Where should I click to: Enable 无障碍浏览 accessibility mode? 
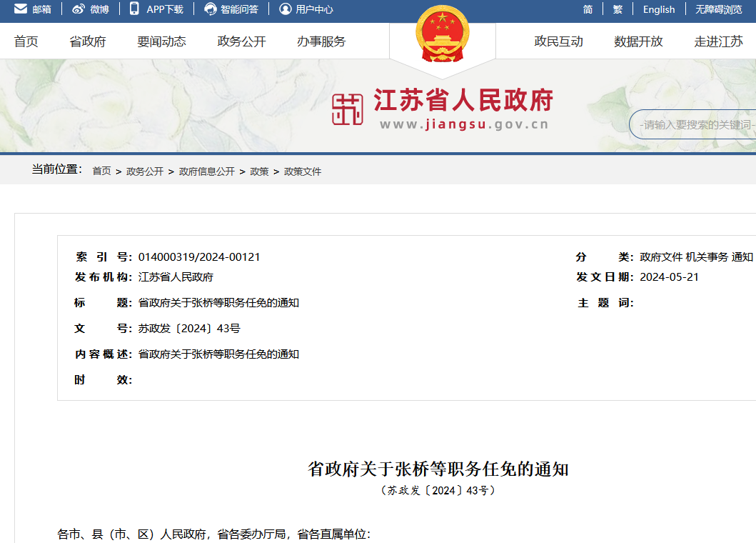[718, 9]
